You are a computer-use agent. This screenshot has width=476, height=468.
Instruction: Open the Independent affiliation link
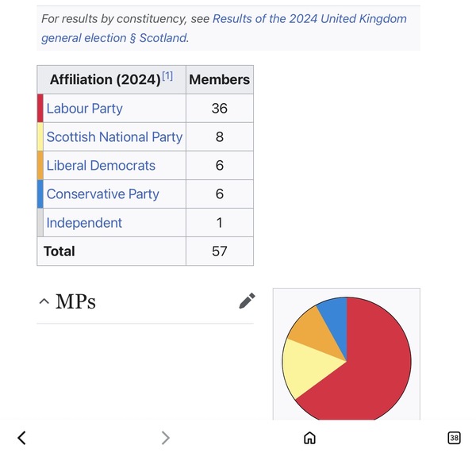(84, 223)
